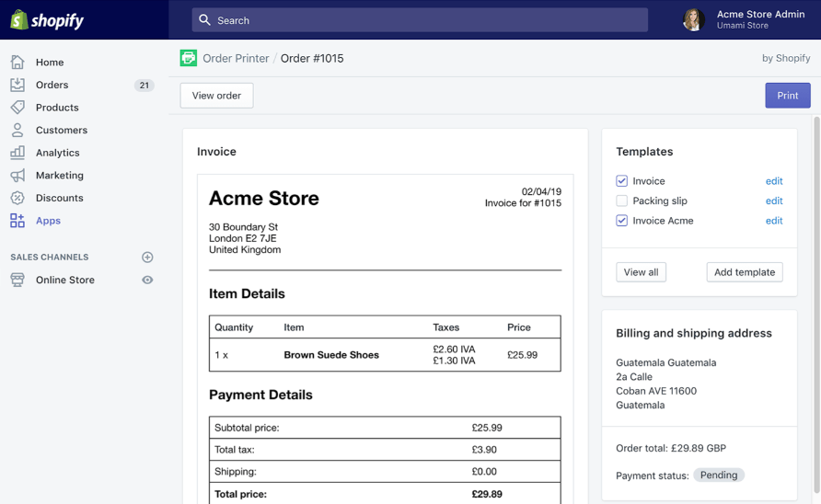Click the search magnifier icon
This screenshot has height=504, width=821.
[x=204, y=20]
